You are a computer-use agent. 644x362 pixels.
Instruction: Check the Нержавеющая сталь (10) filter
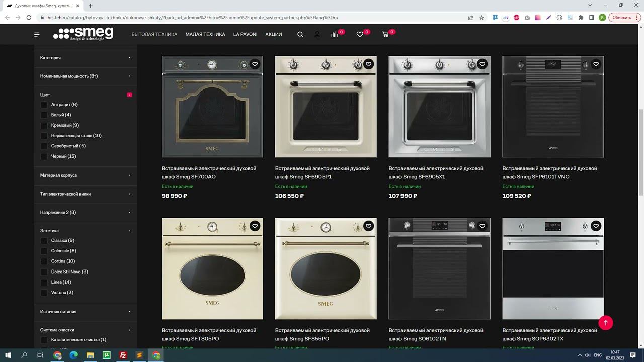pos(44,136)
